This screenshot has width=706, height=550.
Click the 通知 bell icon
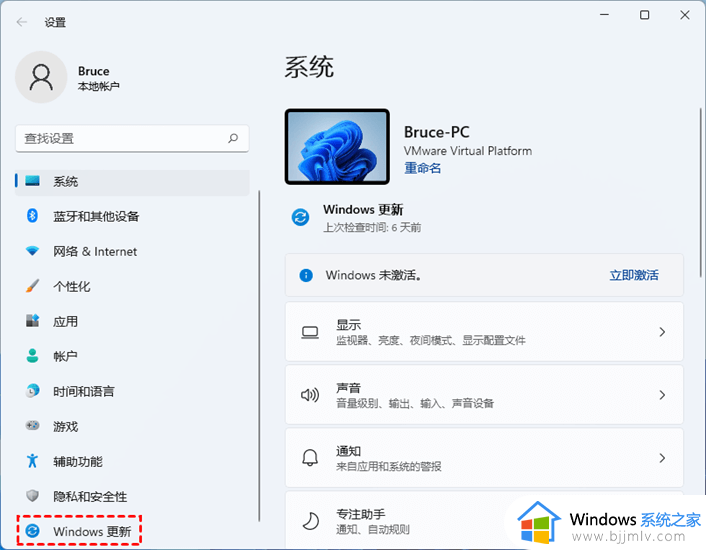310,458
